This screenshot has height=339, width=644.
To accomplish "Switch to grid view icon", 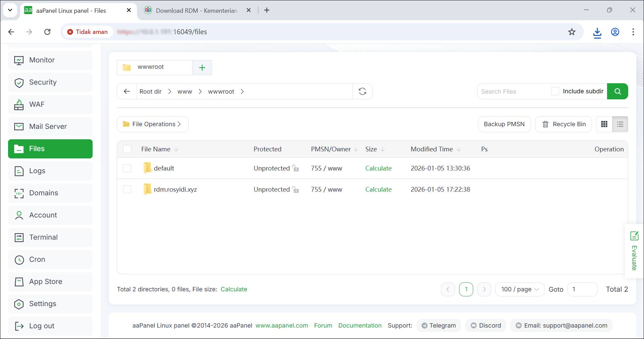I will [x=604, y=124].
